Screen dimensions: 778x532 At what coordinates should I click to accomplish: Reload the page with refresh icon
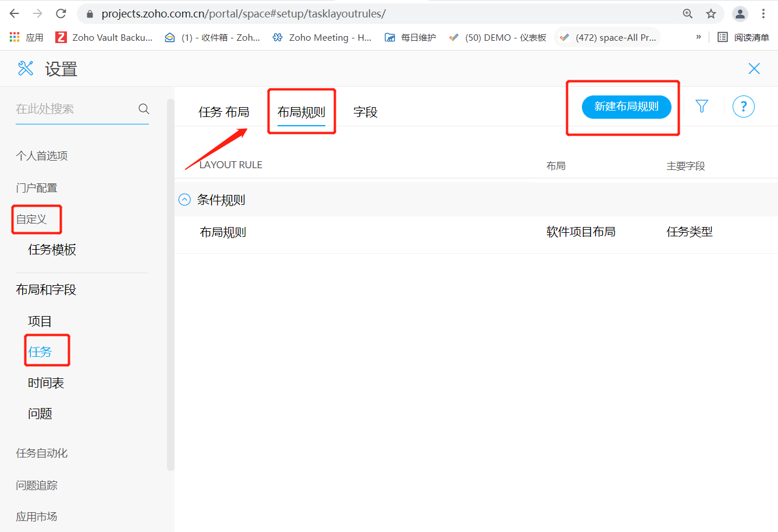click(61, 13)
